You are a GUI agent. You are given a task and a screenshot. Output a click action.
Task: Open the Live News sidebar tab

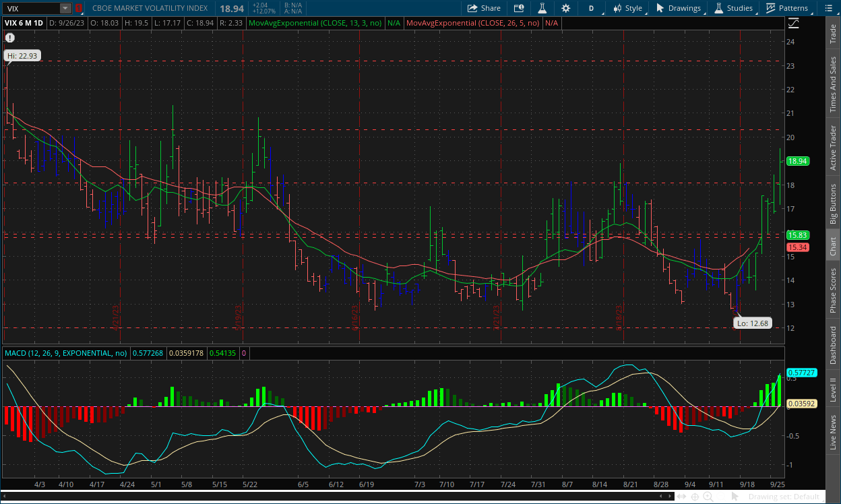click(x=833, y=432)
